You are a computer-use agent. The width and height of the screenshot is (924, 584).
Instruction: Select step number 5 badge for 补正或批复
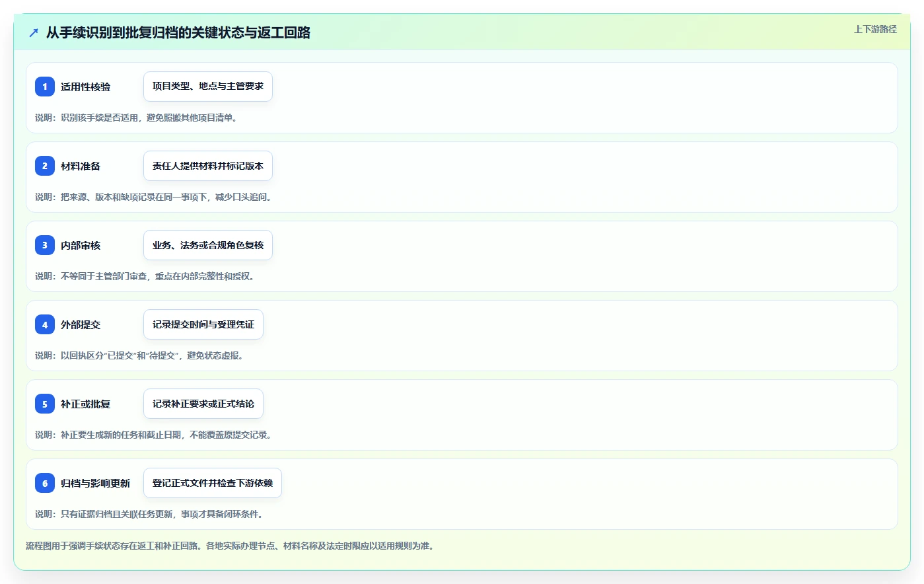coord(45,404)
